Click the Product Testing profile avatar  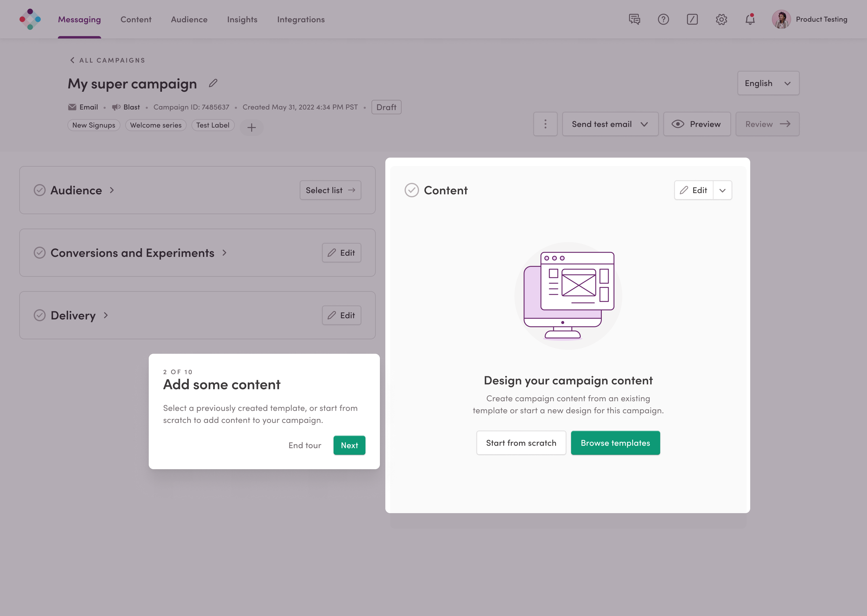[781, 19]
